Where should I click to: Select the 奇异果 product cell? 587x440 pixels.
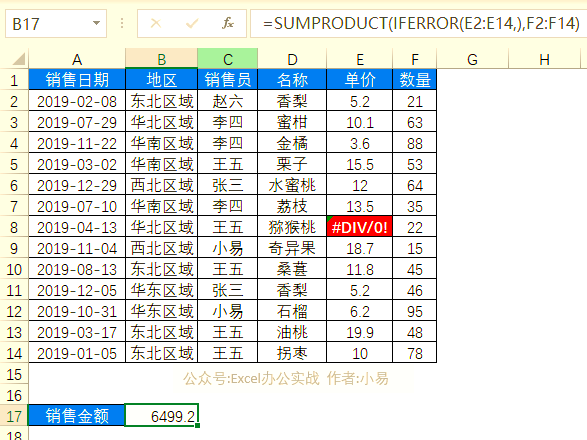click(x=292, y=247)
